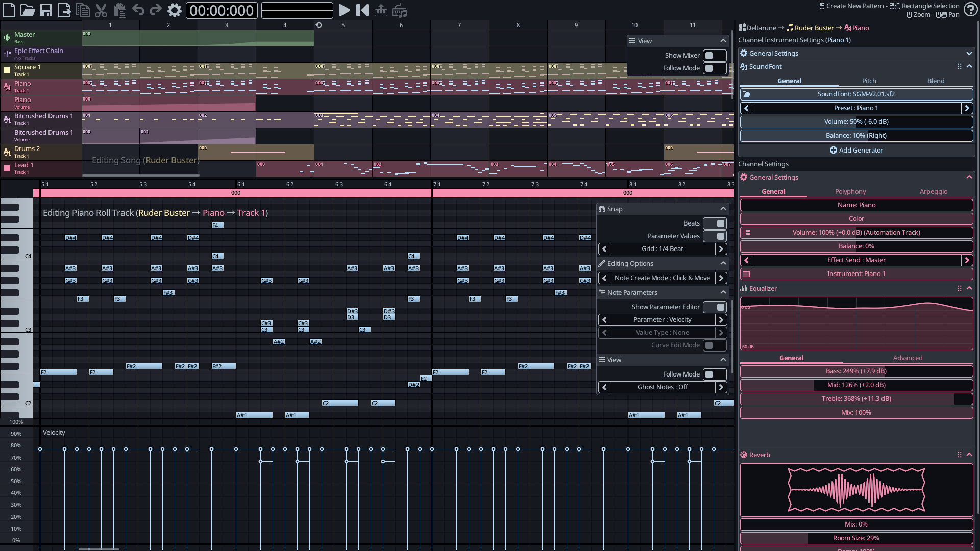Open SoundFont file folder icon
This screenshot has width=980, height=551.
pos(746,94)
